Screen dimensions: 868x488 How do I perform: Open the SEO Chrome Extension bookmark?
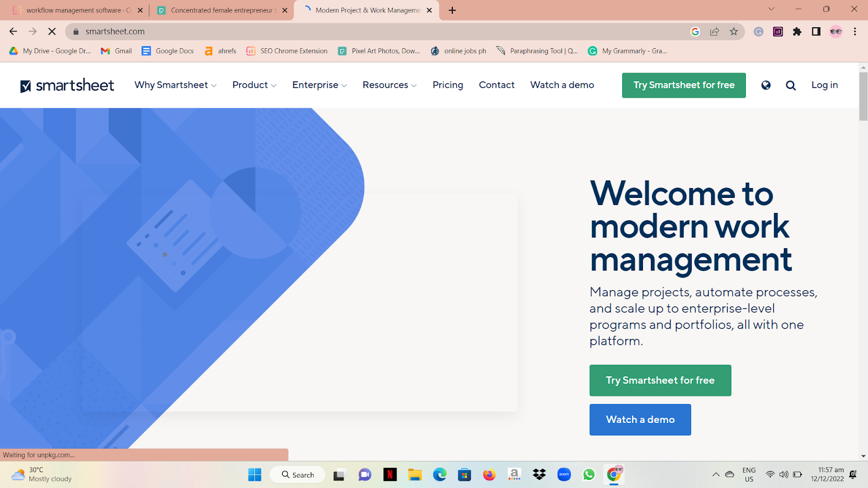coord(287,51)
